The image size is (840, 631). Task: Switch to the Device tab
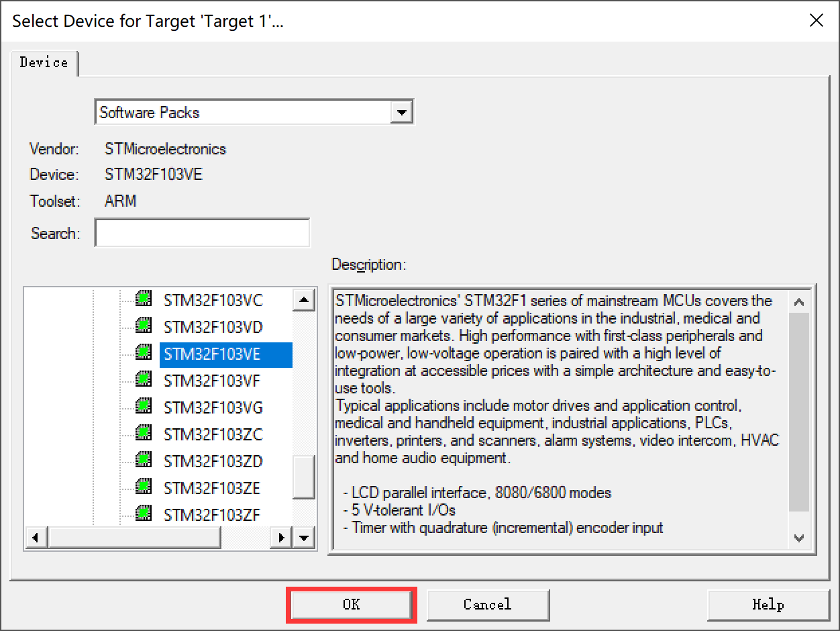tap(44, 62)
